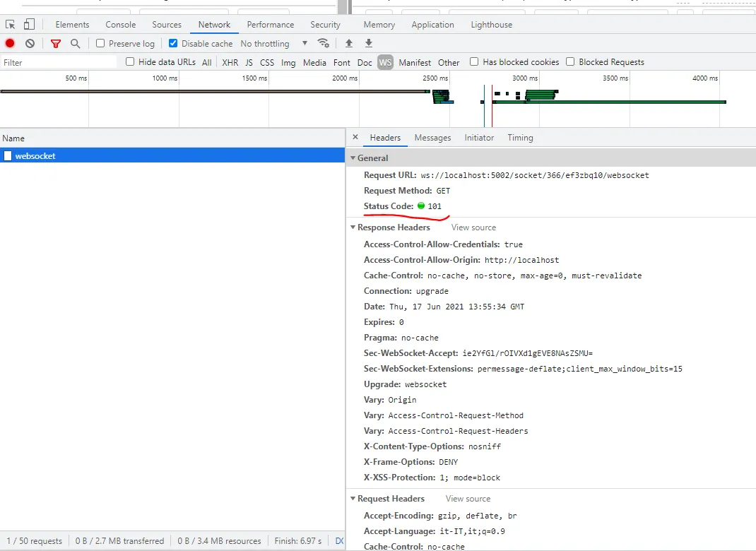Viewport: 756px width, 551px height.
Task: Tick the Has blocked cookies checkbox
Action: click(x=474, y=61)
